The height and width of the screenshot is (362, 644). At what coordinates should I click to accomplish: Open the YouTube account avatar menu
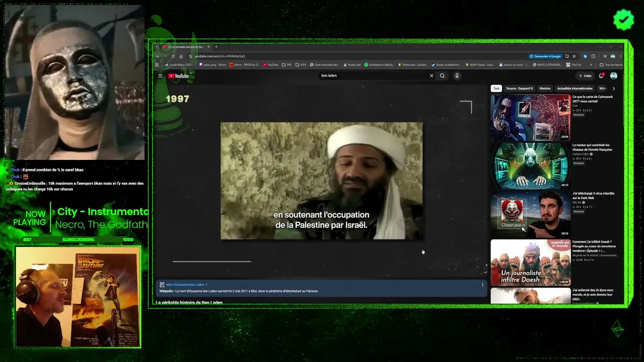pyautogui.click(x=614, y=75)
